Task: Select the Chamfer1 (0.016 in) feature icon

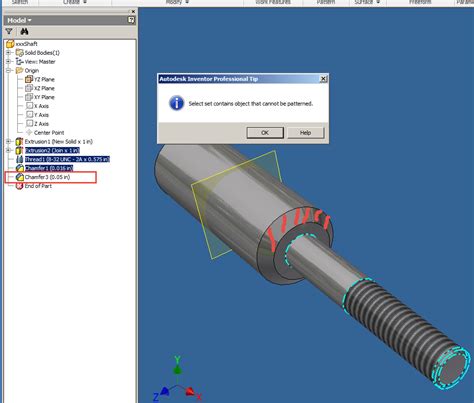Action: [20, 168]
